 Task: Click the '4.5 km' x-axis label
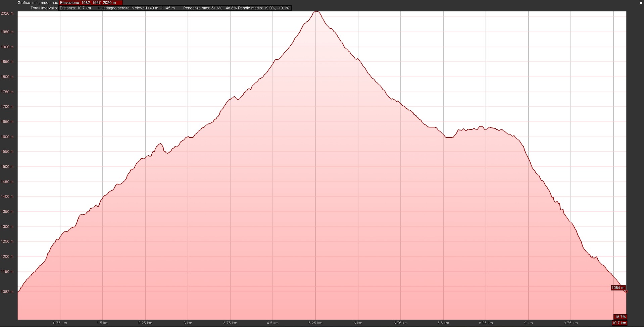click(273, 323)
